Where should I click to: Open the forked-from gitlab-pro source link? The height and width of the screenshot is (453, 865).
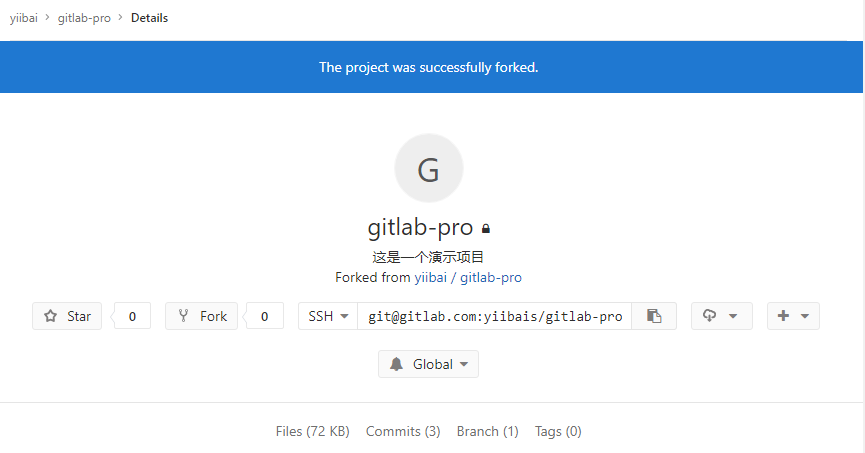(491, 277)
